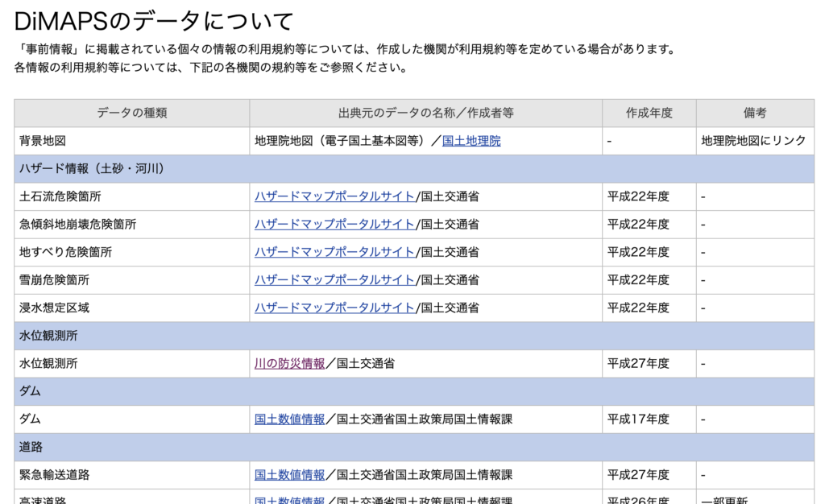Screen dimensions: 825x504
Task: Click the データの種類 column header
Action: [132, 114]
